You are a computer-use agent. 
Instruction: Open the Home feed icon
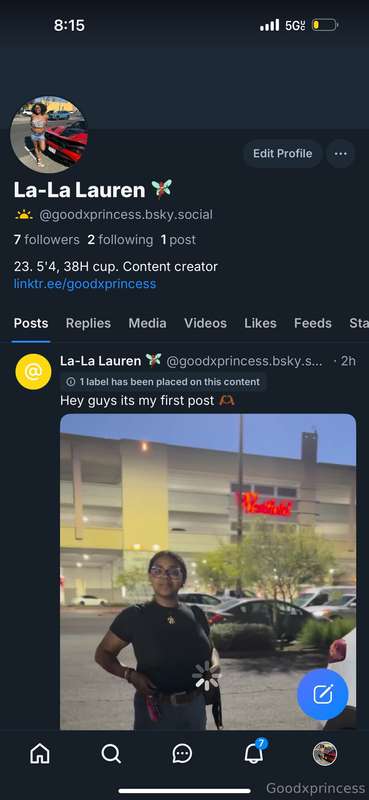[40, 753]
